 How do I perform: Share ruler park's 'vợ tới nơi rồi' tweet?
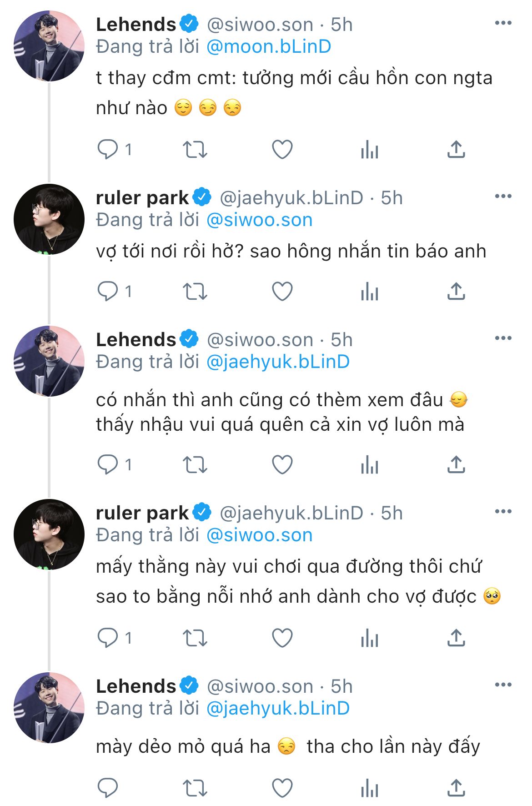pyautogui.click(x=456, y=292)
